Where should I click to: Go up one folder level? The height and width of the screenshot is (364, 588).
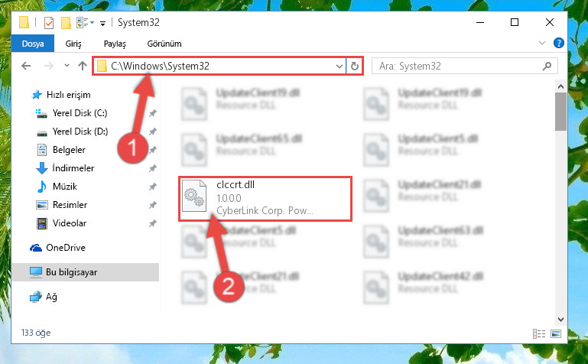(x=83, y=66)
